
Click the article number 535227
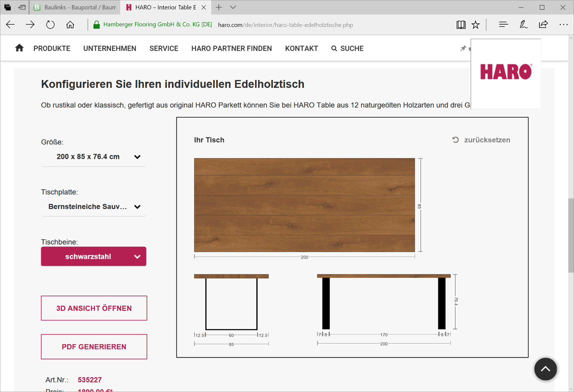pos(89,380)
